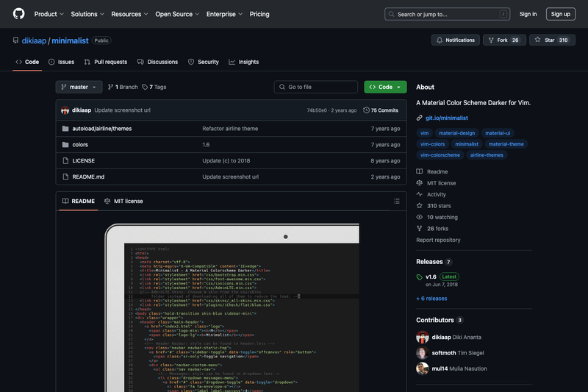The image size is (588, 392).
Task: View the + 6 releases link
Action: 431,299
